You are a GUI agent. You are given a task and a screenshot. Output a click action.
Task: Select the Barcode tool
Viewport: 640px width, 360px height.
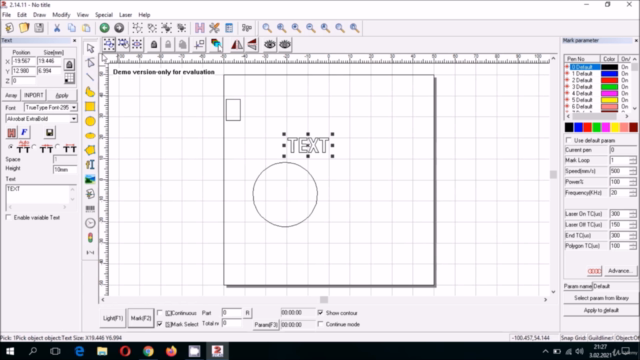click(x=90, y=209)
